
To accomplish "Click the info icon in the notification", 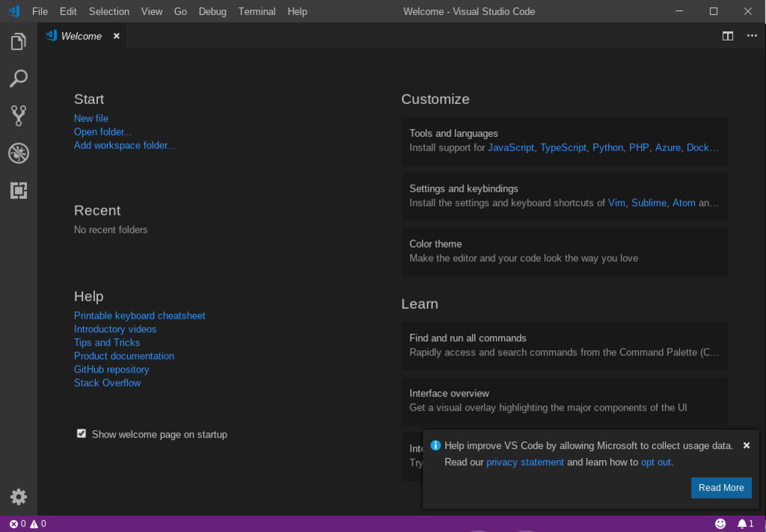I will [x=435, y=445].
